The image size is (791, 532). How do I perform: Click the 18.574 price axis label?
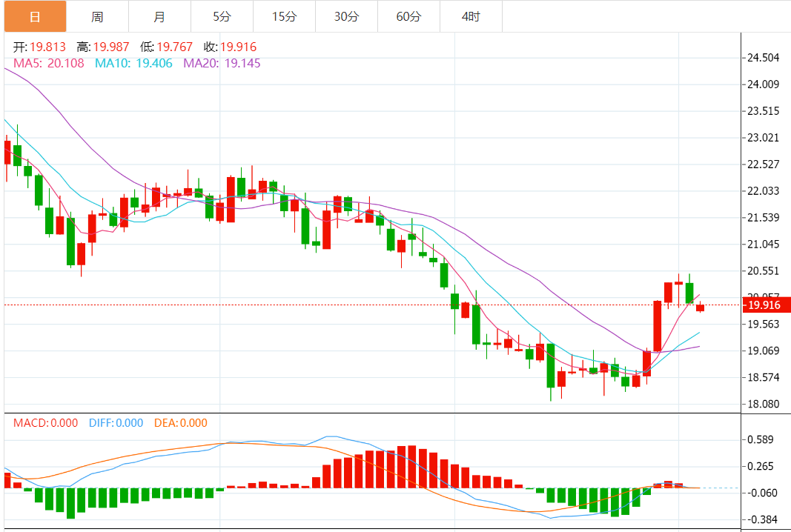[x=764, y=377]
